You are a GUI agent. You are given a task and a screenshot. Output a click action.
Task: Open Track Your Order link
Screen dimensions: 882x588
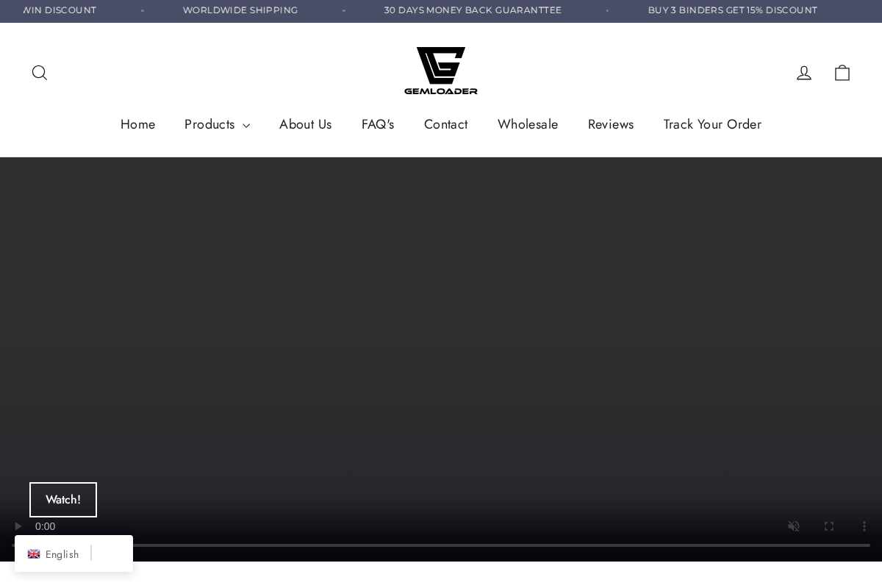tap(712, 124)
